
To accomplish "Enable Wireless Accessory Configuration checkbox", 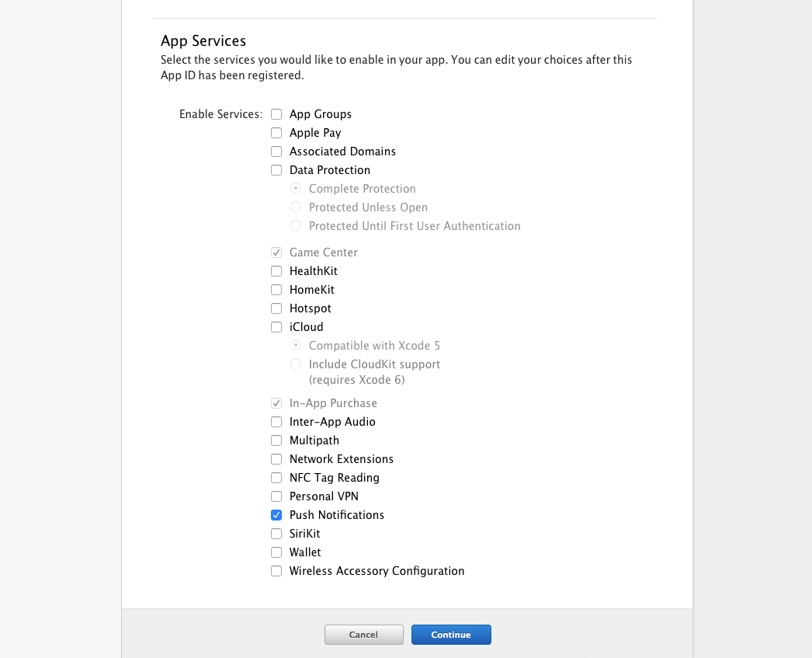I will point(276,571).
